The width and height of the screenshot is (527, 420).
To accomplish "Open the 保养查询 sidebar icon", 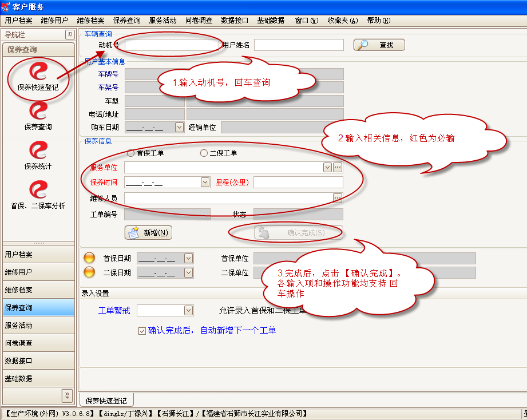I will click(x=38, y=111).
